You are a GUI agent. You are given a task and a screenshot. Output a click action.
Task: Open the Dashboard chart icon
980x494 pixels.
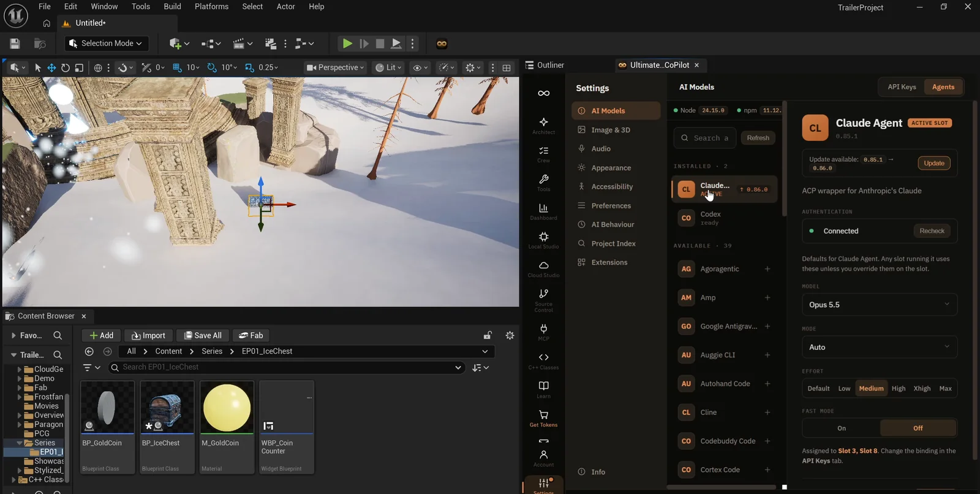[543, 211]
